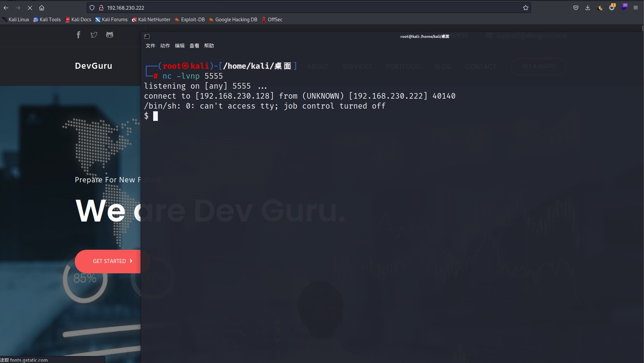Open the 文件 menu in terminal
644x363 pixels.
[151, 46]
